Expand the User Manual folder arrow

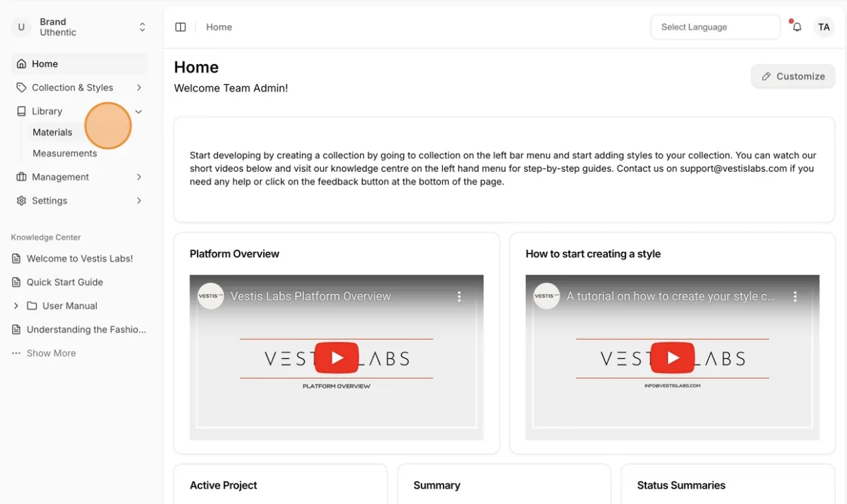(x=16, y=306)
